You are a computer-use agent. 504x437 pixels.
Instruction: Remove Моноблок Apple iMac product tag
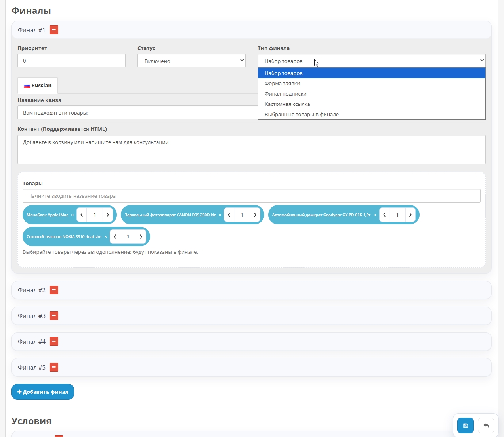(x=72, y=215)
